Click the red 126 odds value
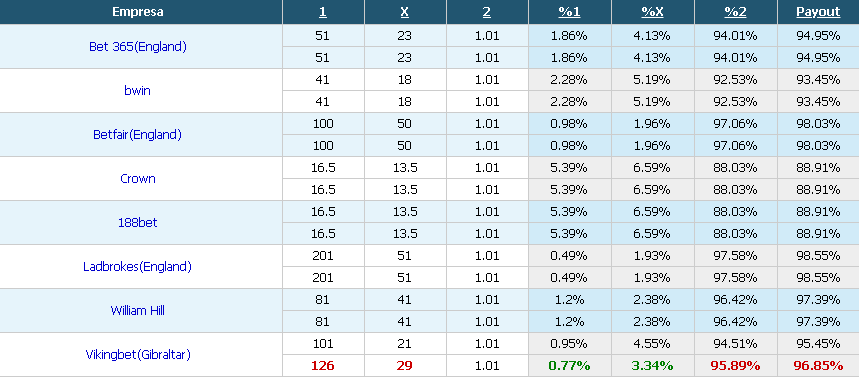The height and width of the screenshot is (377, 859). (323, 365)
